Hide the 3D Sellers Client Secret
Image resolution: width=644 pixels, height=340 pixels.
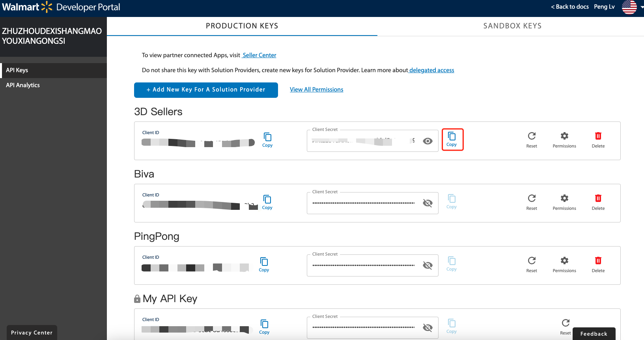[x=427, y=141]
